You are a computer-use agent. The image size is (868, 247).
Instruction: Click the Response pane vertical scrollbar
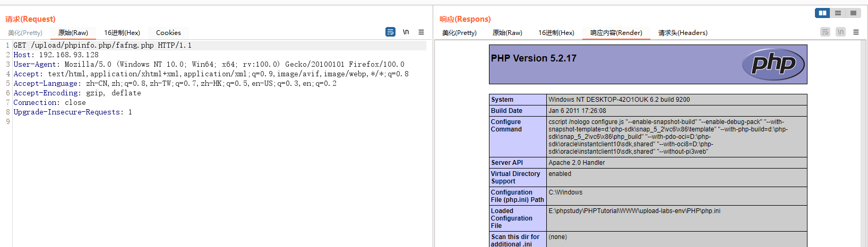tap(864, 143)
